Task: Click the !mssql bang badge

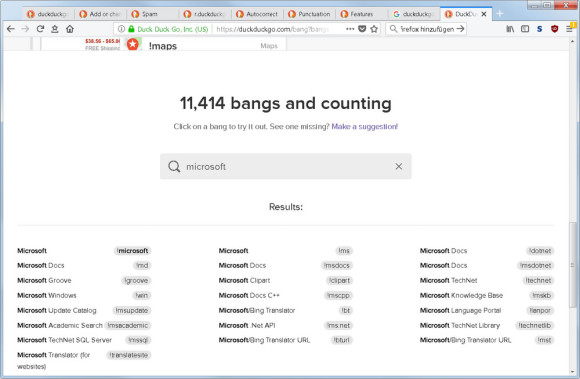Action: pyautogui.click(x=138, y=340)
